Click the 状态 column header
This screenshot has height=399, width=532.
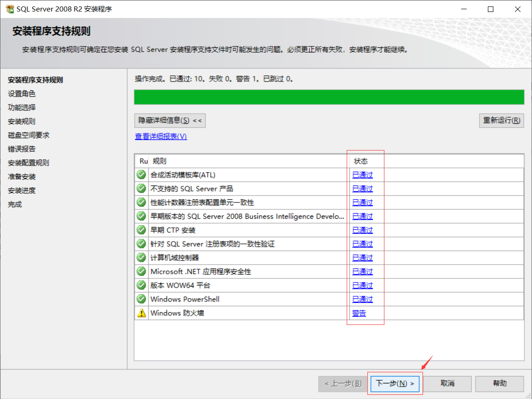point(361,161)
